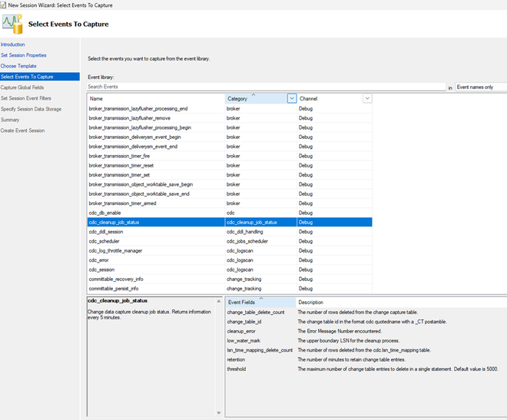
Task: Select broker_transmission_lazyflusher_processing_begin event
Action: (140, 127)
